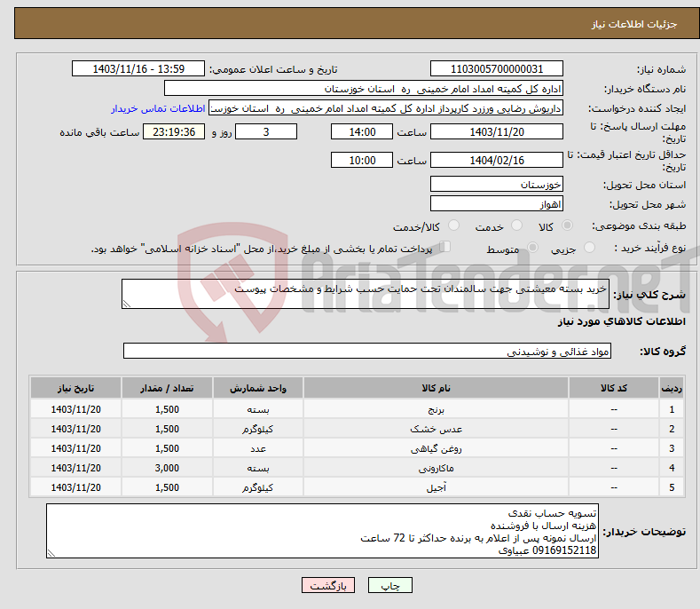This screenshot has width=700, height=609.
Task: Click the announcement date field 1403/11/16 - 13:59
Action: pos(138,69)
